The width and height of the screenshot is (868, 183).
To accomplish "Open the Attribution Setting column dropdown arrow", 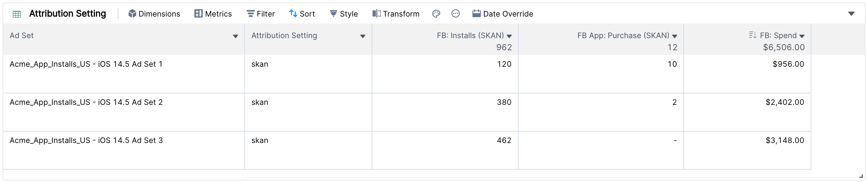I will [x=363, y=36].
